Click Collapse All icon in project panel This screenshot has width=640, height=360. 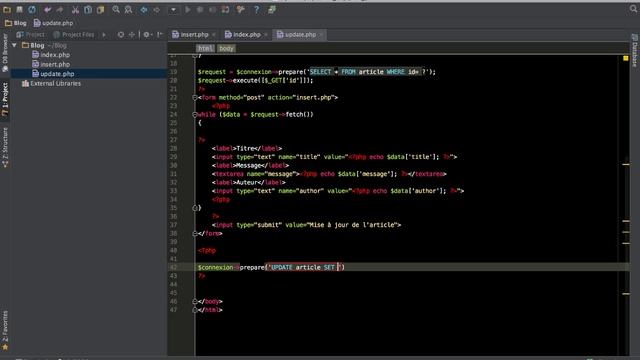(x=131, y=35)
